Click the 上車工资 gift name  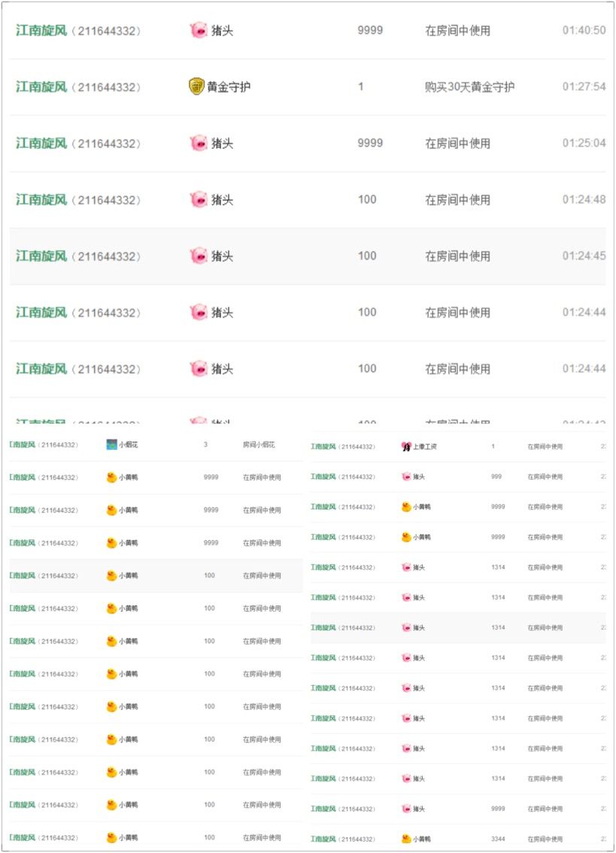click(425, 447)
